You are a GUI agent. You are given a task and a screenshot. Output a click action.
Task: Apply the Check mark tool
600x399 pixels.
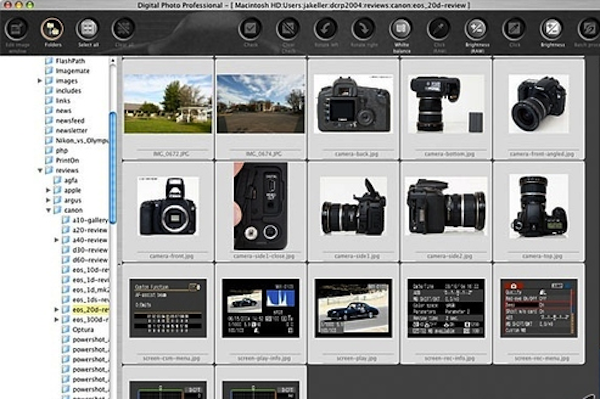click(x=250, y=29)
